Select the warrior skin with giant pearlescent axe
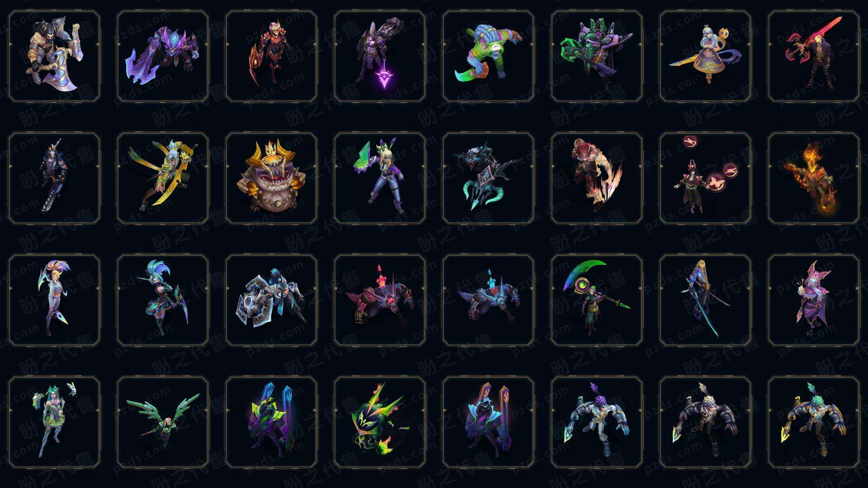This screenshot has width=868, height=488. coord(54,56)
